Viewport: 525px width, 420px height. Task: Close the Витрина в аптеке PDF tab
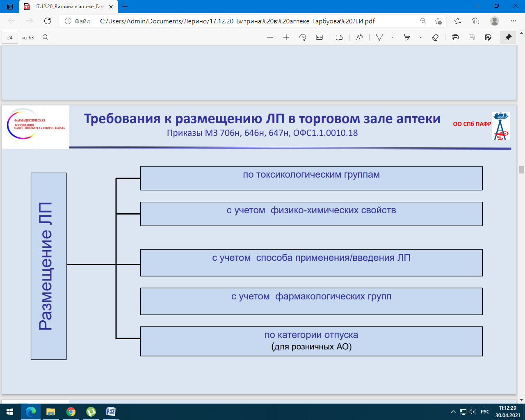pos(111,7)
